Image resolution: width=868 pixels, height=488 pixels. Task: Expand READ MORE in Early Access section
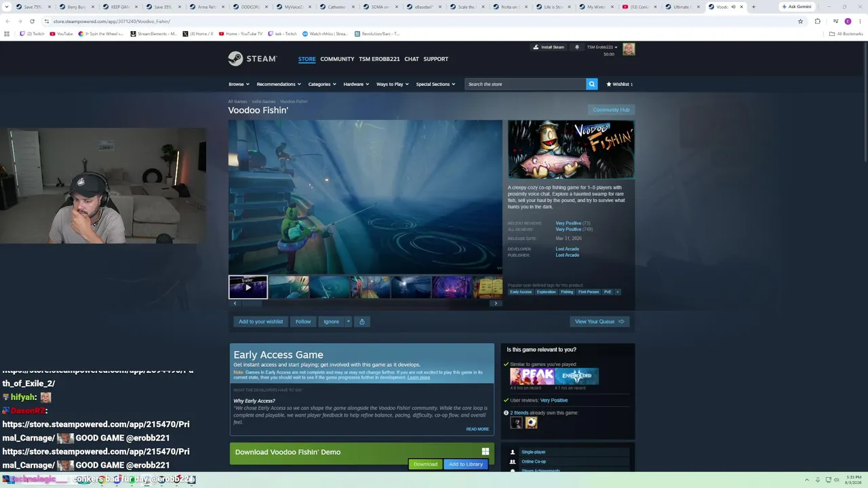click(477, 429)
